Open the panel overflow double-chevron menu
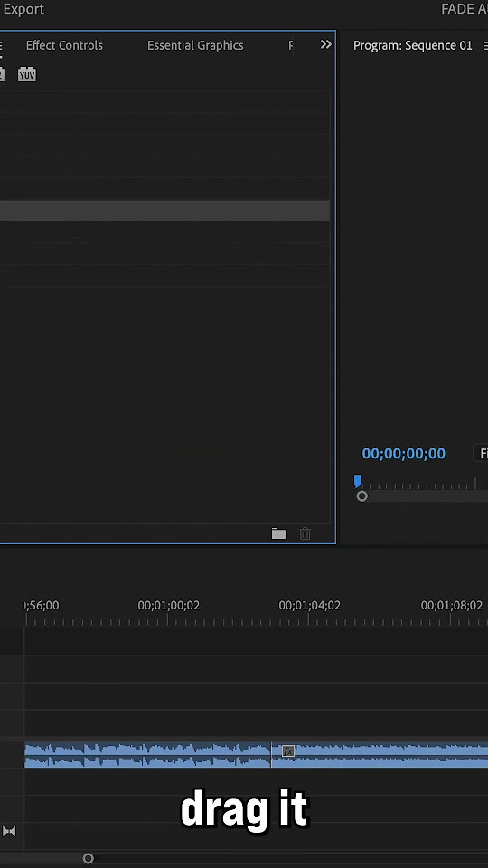 click(326, 45)
